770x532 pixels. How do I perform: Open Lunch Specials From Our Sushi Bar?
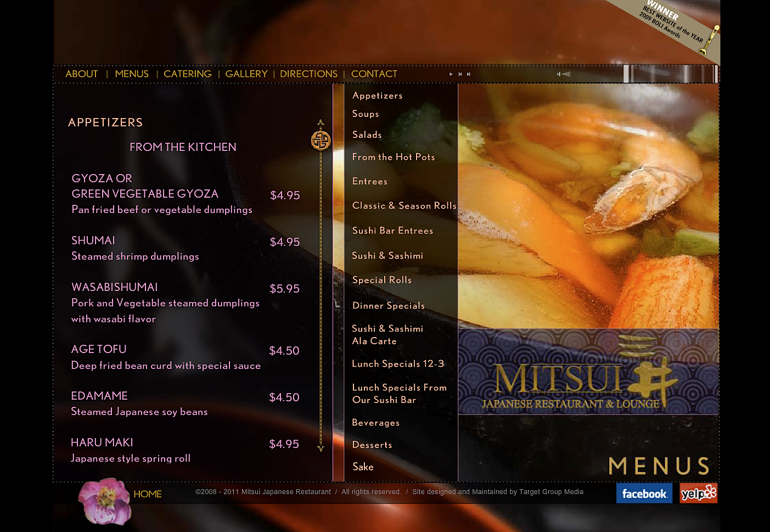[x=400, y=394]
